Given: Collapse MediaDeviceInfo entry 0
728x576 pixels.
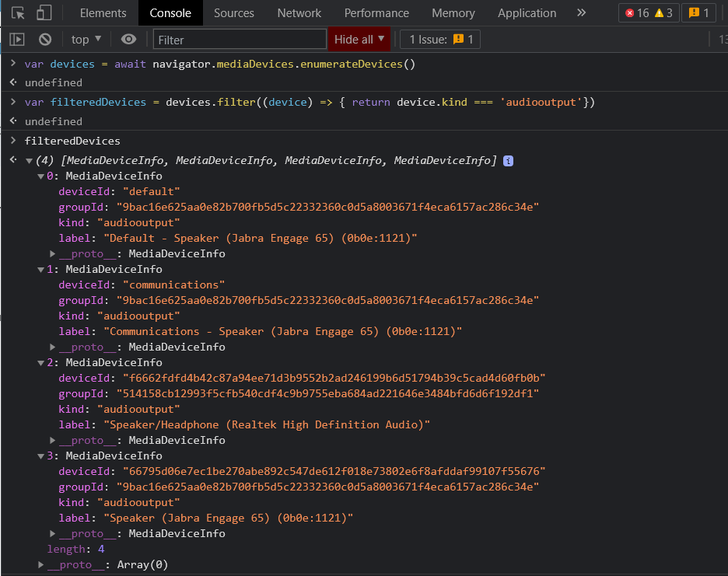Looking at the screenshot, I should tap(40, 176).
